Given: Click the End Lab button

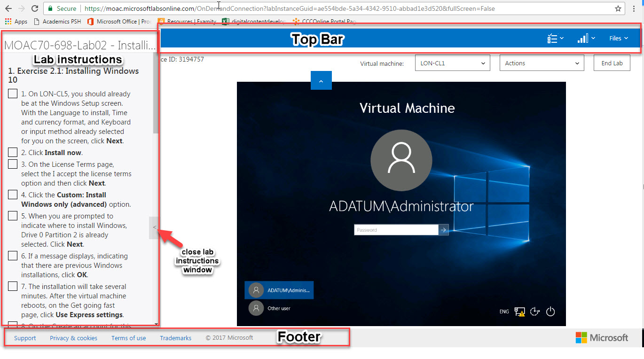Looking at the screenshot, I should (x=612, y=63).
